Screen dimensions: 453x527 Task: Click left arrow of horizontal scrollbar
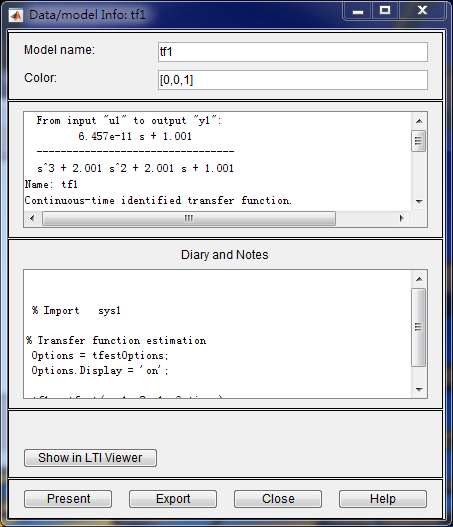(32, 218)
